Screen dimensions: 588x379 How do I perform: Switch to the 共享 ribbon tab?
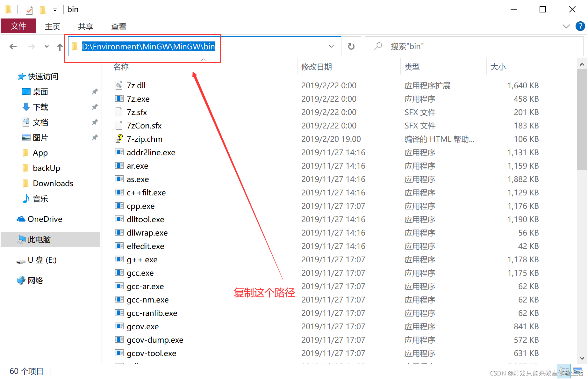tap(86, 26)
